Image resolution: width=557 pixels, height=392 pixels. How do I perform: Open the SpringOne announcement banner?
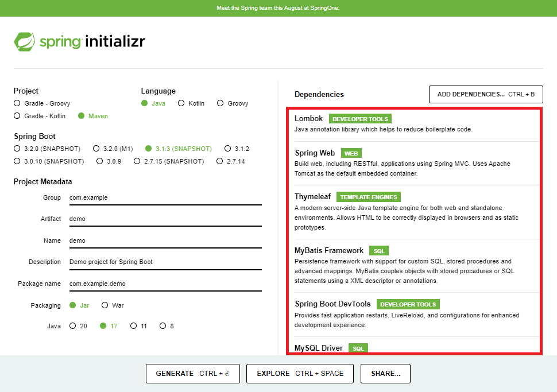(x=278, y=8)
